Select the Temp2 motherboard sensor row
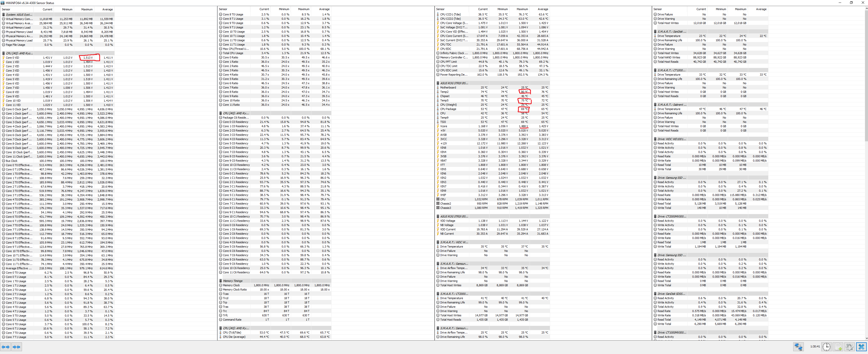This screenshot has width=868, height=354. 444,92
